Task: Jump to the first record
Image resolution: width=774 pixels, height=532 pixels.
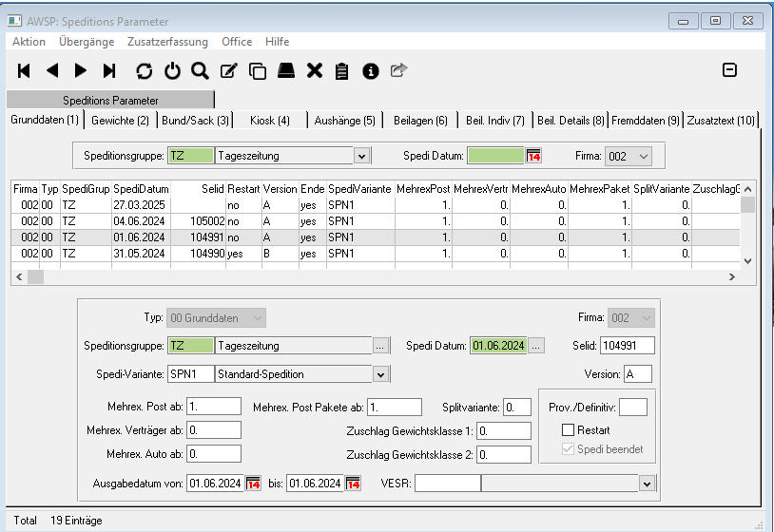Action: coord(25,70)
